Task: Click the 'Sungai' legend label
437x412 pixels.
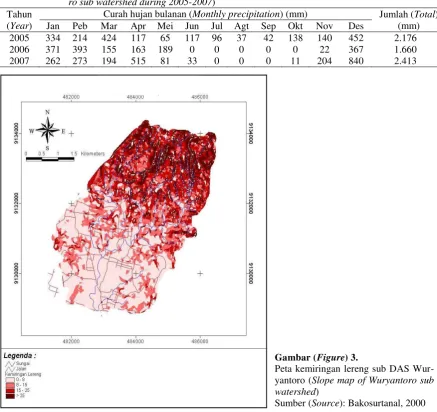Action: click(23, 364)
